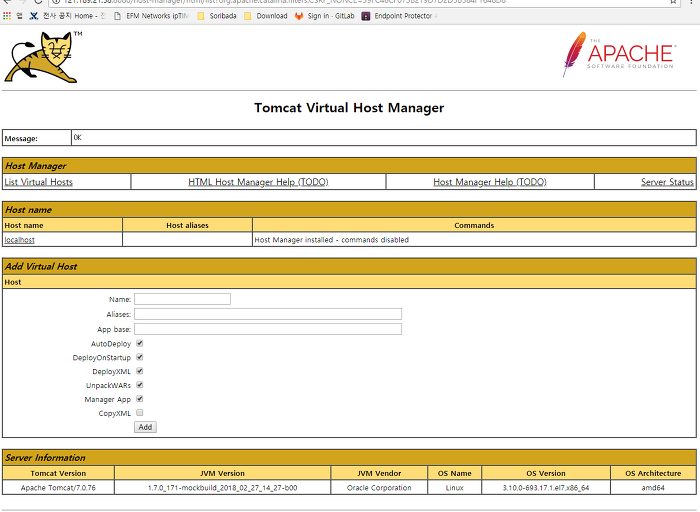Uncheck the Manager App checkbox
Viewport: 700px width, 512px height.
[x=140, y=399]
